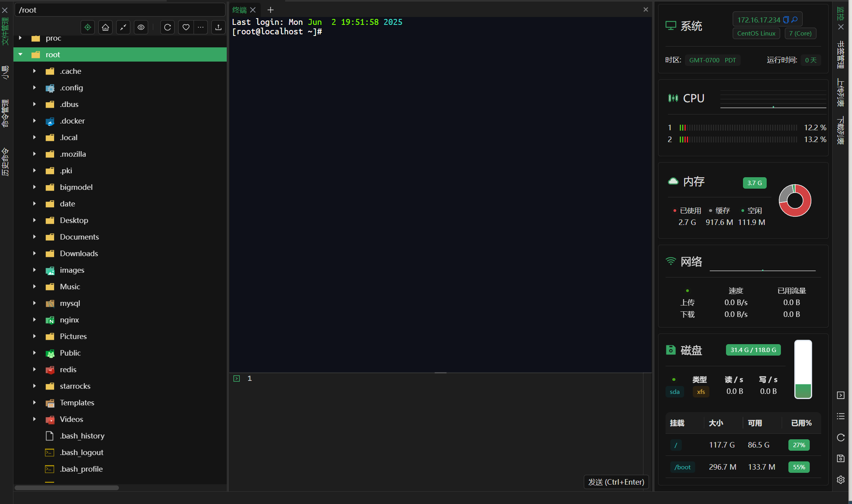The width and height of the screenshot is (852, 504).
Task: Click the upload file icon in file toolbar
Action: [x=218, y=27]
